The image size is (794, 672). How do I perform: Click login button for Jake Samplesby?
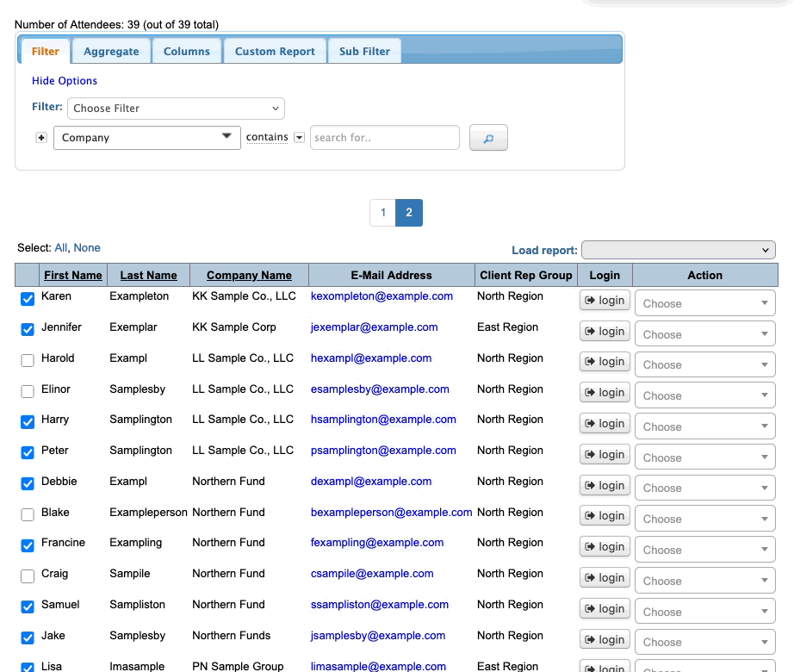click(x=605, y=640)
